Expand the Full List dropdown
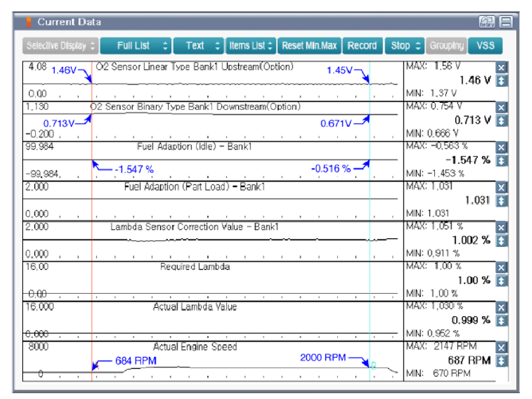The height and width of the screenshot is (399, 532). coord(135,46)
